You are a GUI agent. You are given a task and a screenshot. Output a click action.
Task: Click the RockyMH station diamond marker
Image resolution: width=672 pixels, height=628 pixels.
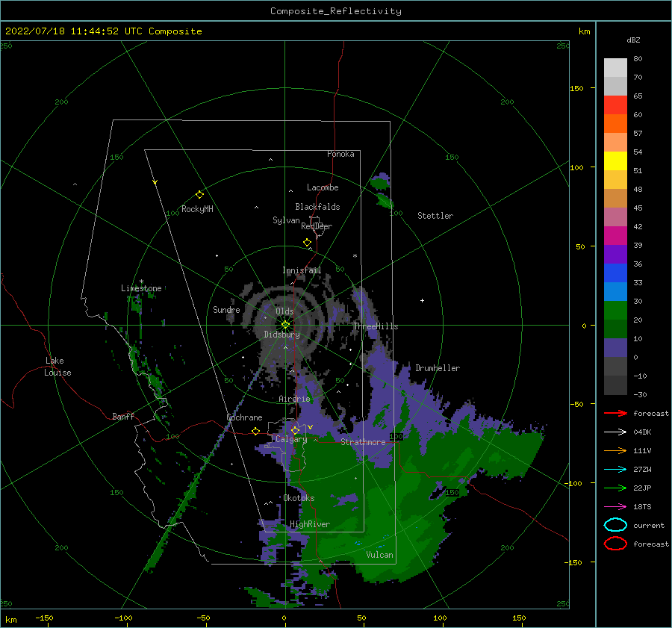tap(199, 195)
